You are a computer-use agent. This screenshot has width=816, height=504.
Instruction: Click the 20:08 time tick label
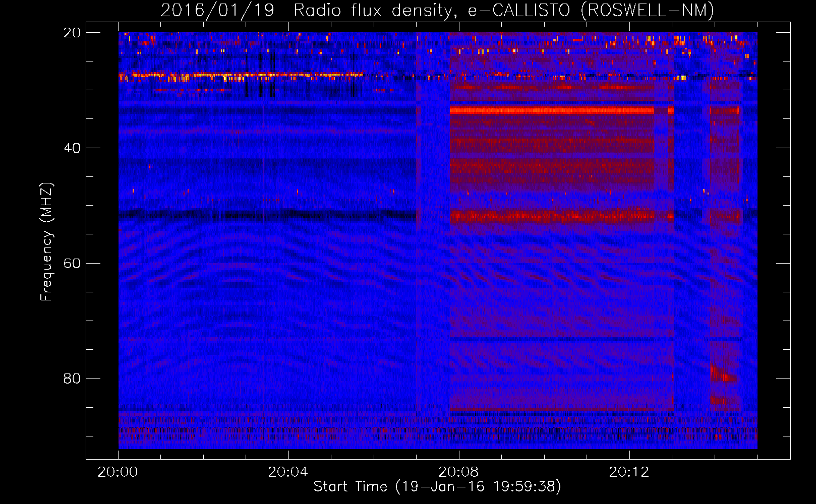click(458, 472)
